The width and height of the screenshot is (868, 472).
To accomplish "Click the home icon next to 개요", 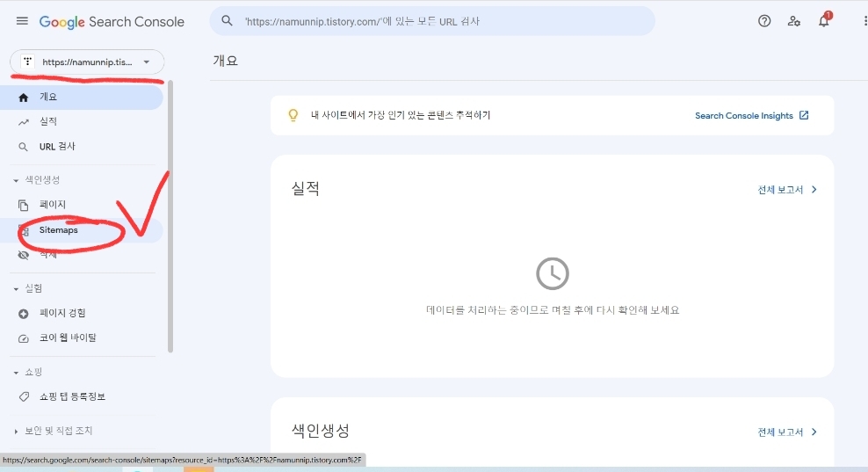I will coord(23,98).
